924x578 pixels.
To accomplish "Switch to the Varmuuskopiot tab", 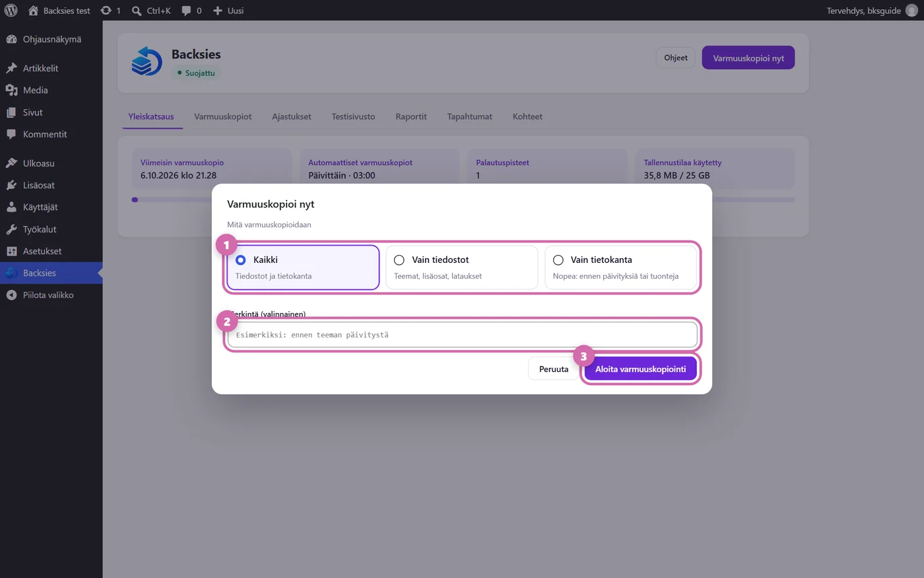I will (222, 116).
